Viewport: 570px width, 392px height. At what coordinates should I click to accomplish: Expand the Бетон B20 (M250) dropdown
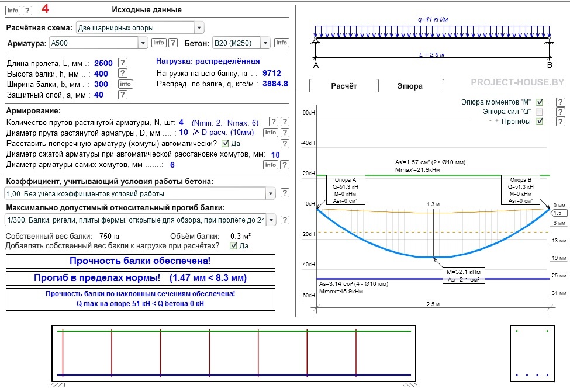265,43
